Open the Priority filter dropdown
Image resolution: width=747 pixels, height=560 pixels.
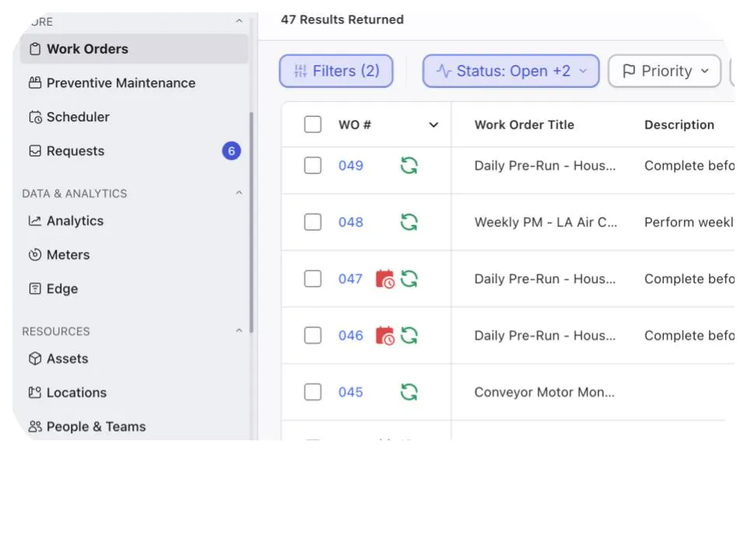pos(665,71)
